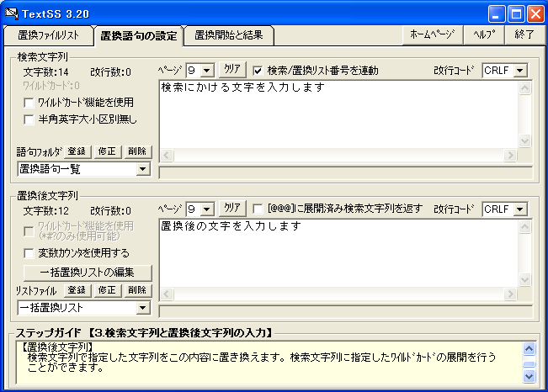Screen dimensions: 548x392
Task: Click the status field below replacement text area
Action: click(x=346, y=311)
